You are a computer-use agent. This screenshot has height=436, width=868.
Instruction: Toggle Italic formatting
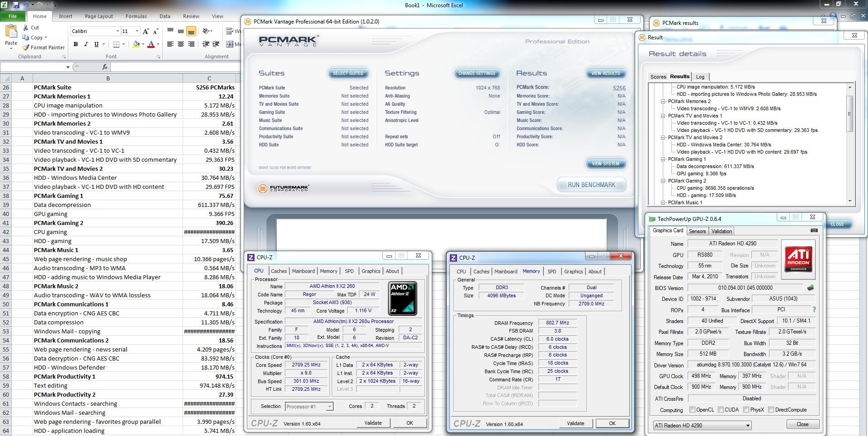coord(86,44)
